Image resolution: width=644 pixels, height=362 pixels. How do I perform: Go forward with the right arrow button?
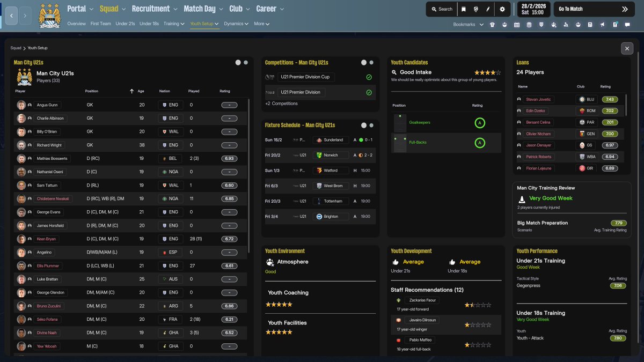coord(25,16)
